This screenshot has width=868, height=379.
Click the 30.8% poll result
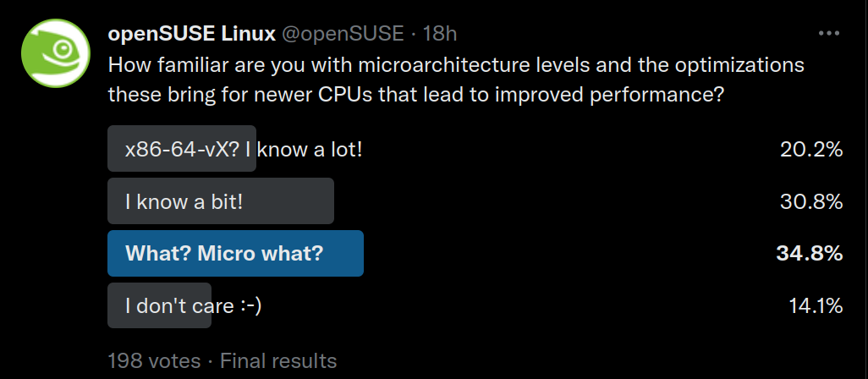[810, 202]
